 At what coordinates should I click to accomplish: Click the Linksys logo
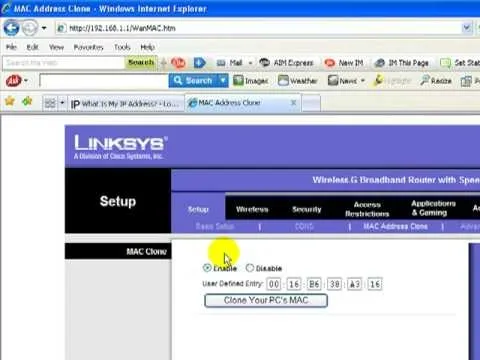[x=120, y=147]
